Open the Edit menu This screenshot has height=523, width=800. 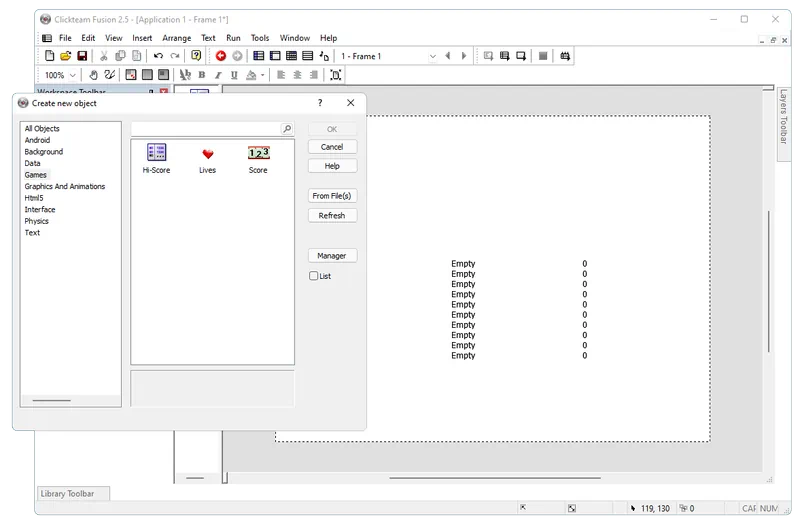pos(88,38)
